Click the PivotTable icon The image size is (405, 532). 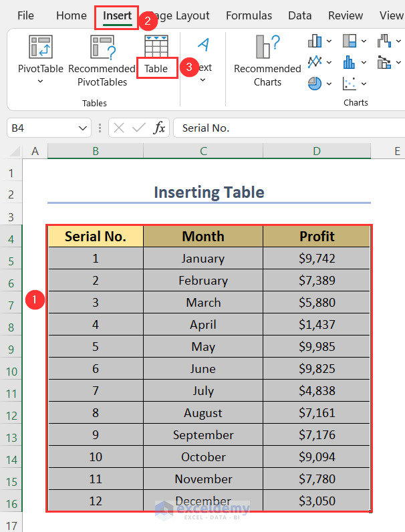click(40, 47)
